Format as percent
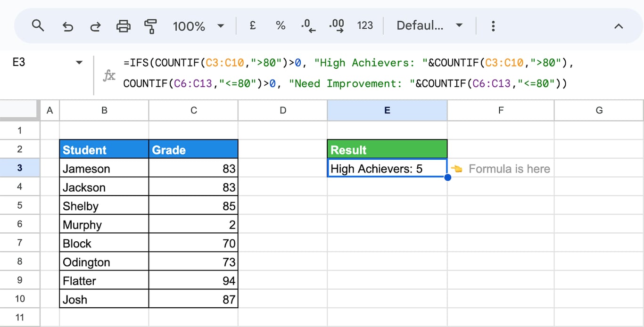 point(281,25)
